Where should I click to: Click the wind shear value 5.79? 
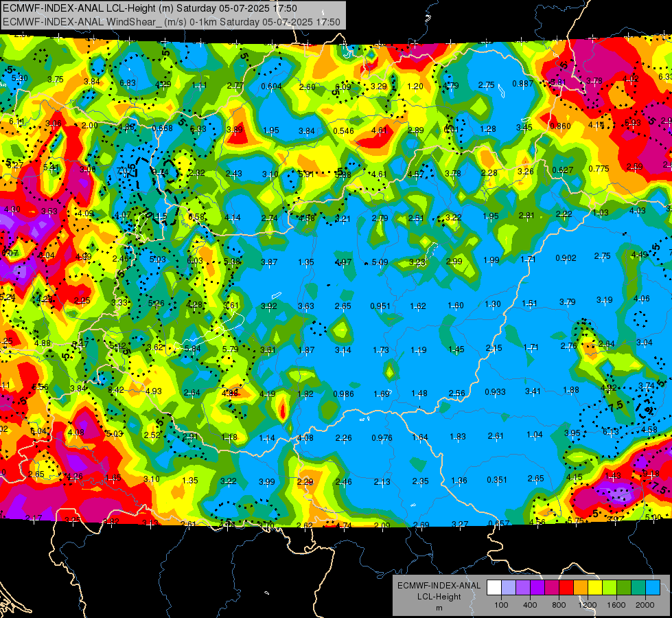click(230, 349)
